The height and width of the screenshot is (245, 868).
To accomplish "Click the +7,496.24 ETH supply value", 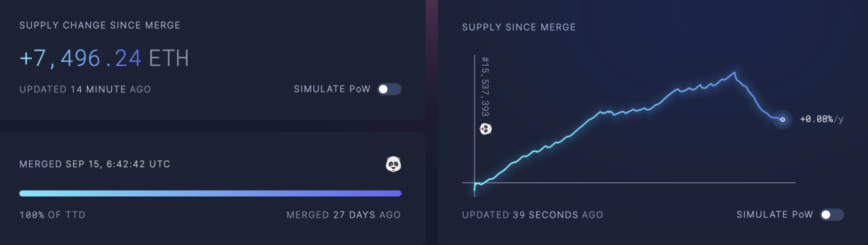I will tap(104, 59).
